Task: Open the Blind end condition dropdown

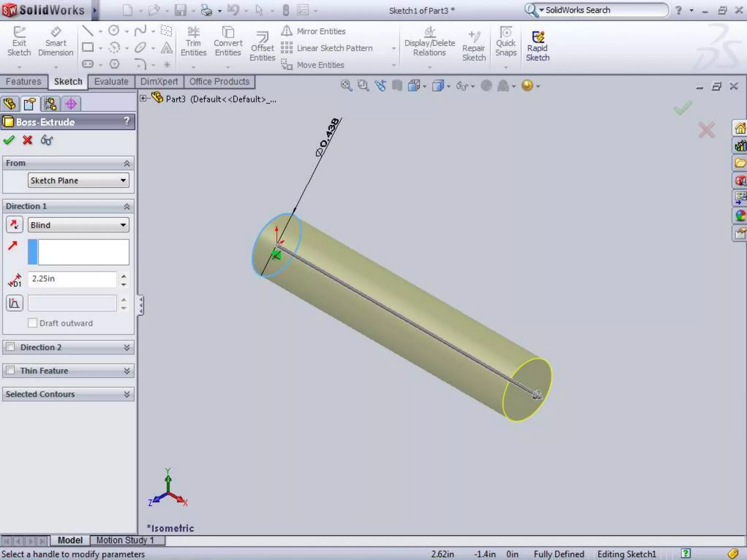Action: click(x=78, y=225)
